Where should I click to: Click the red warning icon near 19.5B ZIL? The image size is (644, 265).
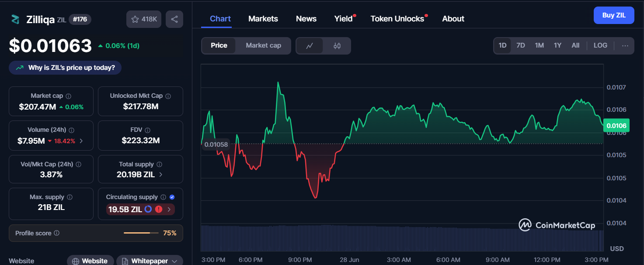click(x=159, y=210)
